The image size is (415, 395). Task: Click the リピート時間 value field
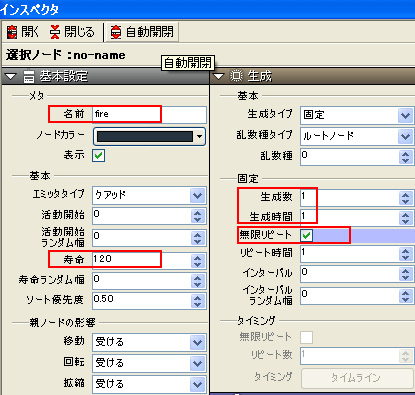pyautogui.click(x=350, y=254)
